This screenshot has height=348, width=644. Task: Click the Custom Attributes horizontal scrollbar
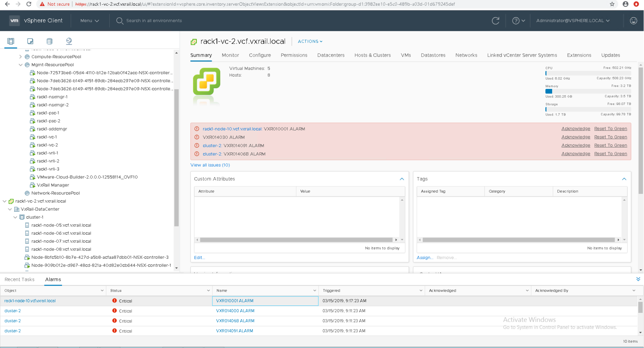pos(296,240)
